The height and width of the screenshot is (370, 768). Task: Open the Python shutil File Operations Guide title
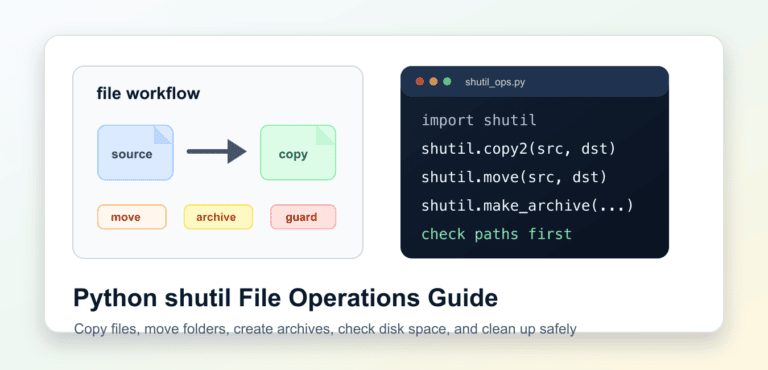pyautogui.click(x=286, y=297)
